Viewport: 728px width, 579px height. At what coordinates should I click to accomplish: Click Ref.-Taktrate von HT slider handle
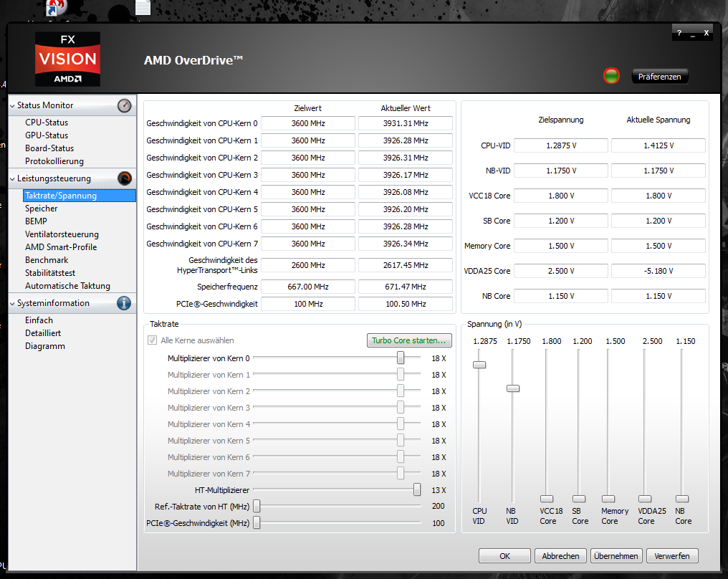point(257,506)
